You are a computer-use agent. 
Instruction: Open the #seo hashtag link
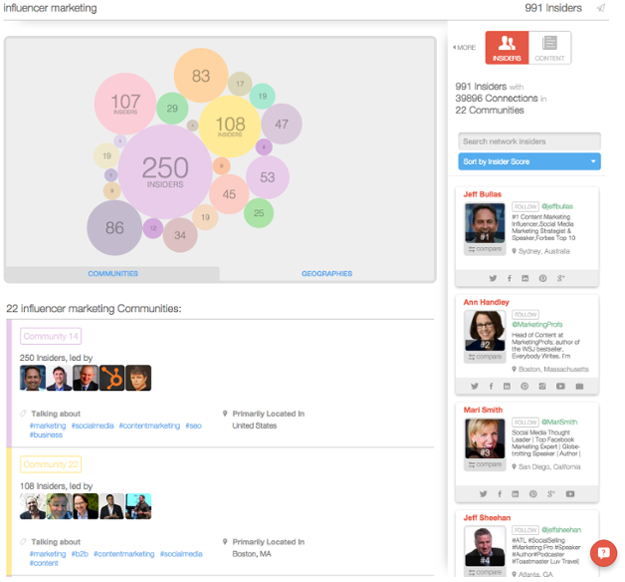(x=193, y=426)
